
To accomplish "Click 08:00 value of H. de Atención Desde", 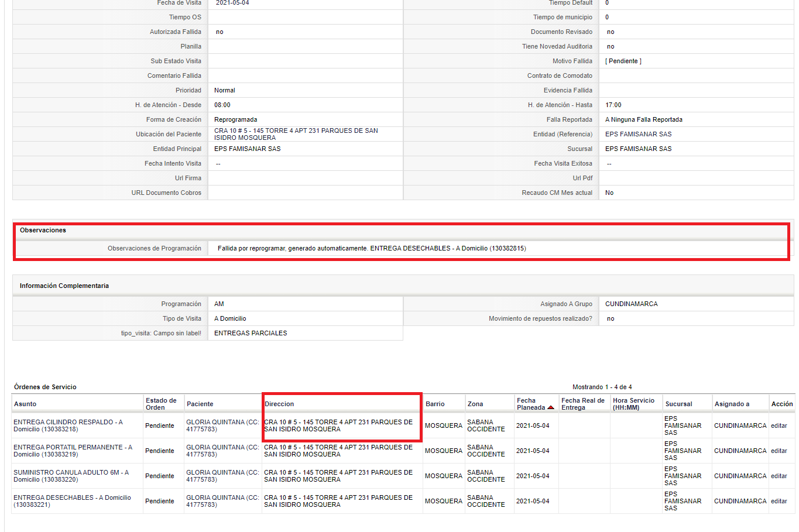I will [x=222, y=105].
